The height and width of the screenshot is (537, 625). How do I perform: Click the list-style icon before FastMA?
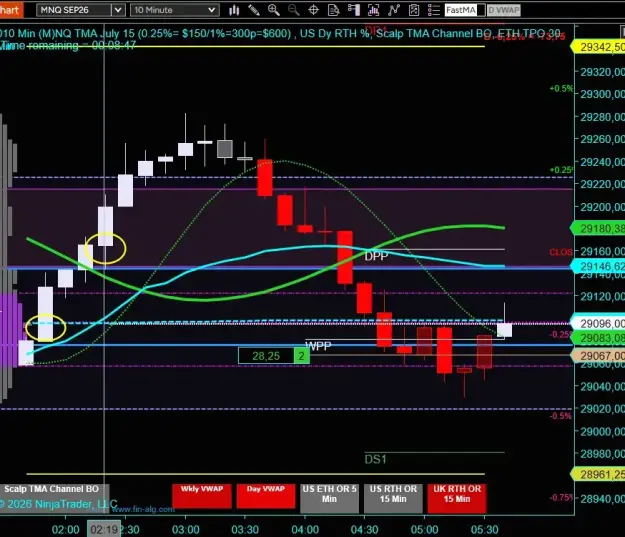pyautogui.click(x=434, y=10)
